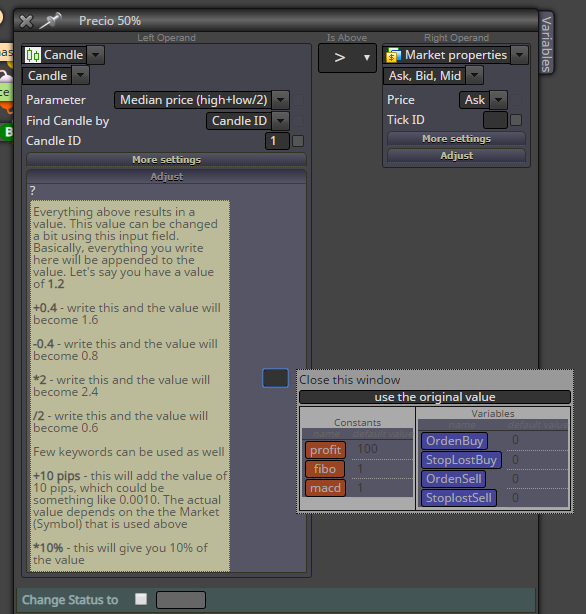Select the OrdenSell variable
The image size is (586, 614).
click(454, 479)
